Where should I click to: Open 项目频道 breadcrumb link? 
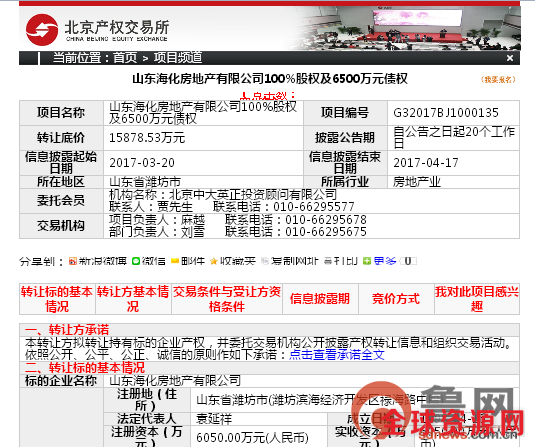pyautogui.click(x=177, y=58)
